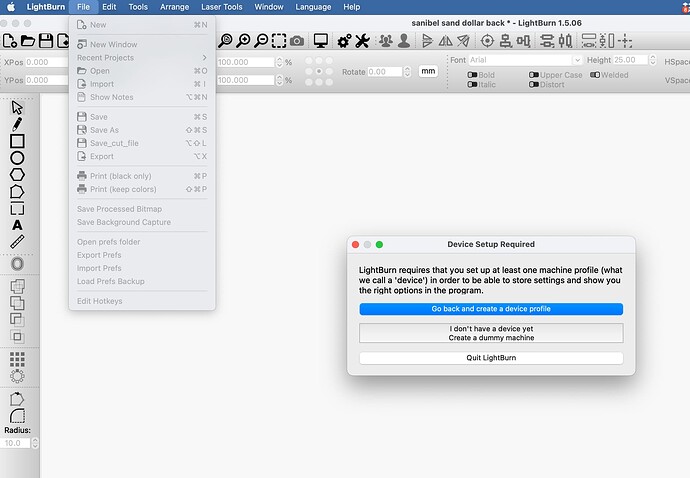Click the Height value stepper arrows
Screen dimensions: 690x478
(x=653, y=60)
